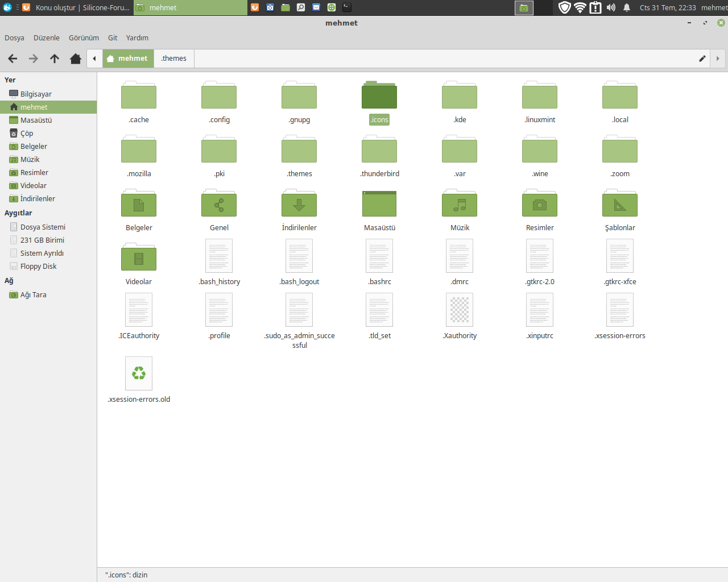Select the .local folder icon
Viewport: 728px width, 582px height.
(x=620, y=95)
